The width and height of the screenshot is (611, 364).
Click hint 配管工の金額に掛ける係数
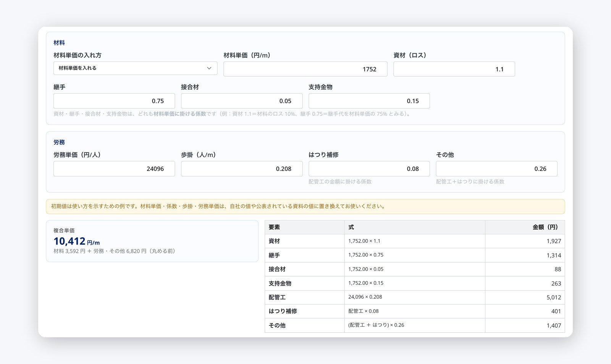pyautogui.click(x=340, y=182)
